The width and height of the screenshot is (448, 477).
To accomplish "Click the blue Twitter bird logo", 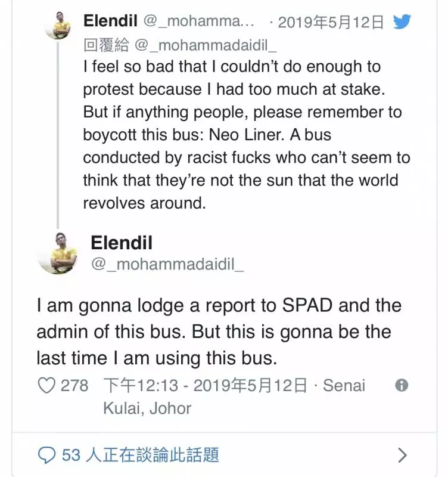I will pos(402,21).
